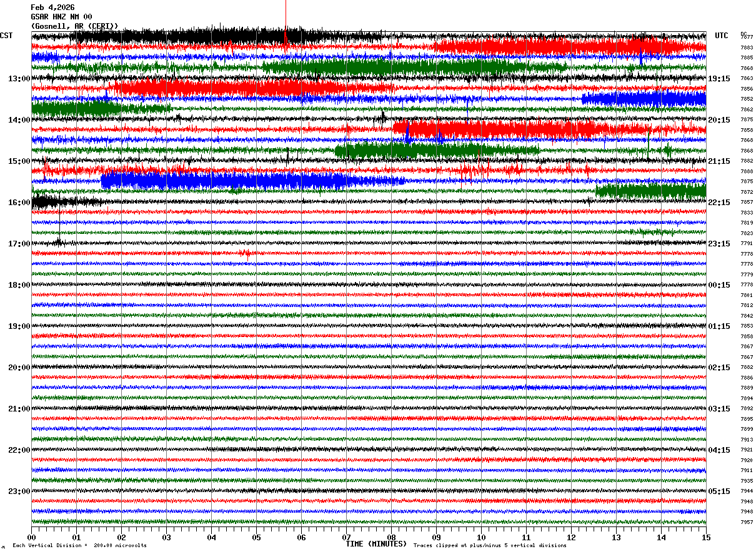Click the 'CST' time zone label
Viewport: 756px width, 554px height.
[6, 36]
